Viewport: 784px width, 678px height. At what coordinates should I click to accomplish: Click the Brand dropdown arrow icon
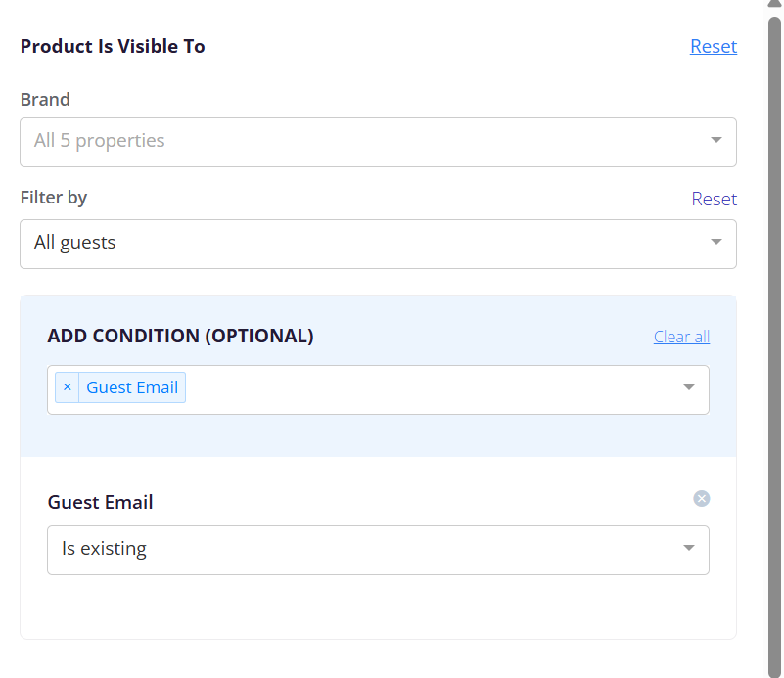[x=716, y=140]
